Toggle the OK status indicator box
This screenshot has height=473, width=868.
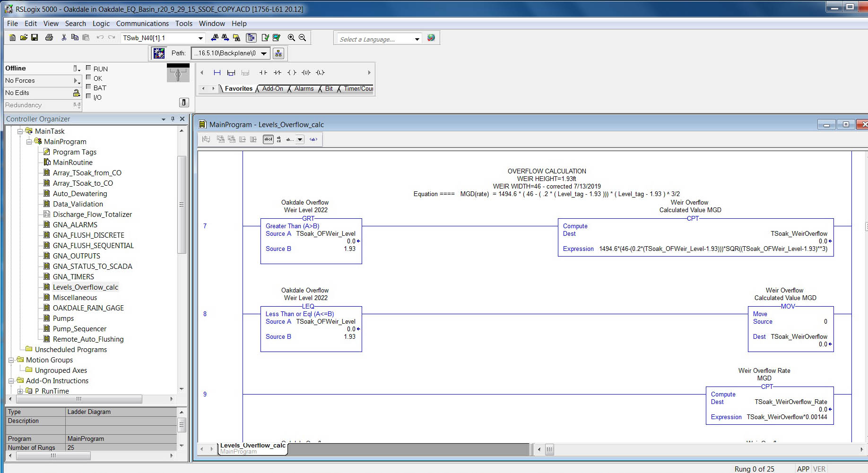pyautogui.click(x=88, y=77)
